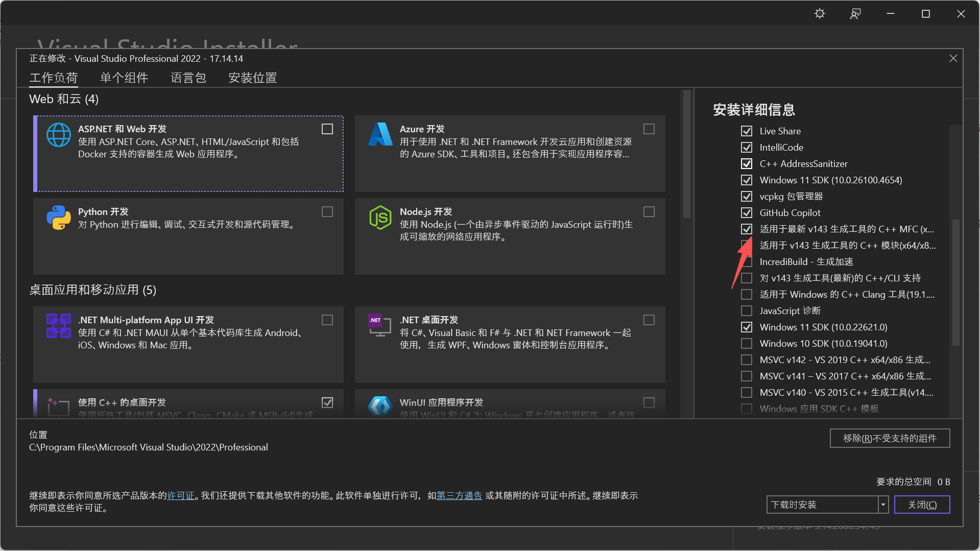Open the 第三方通告 link
The width and height of the screenshot is (980, 551).
[x=459, y=495]
